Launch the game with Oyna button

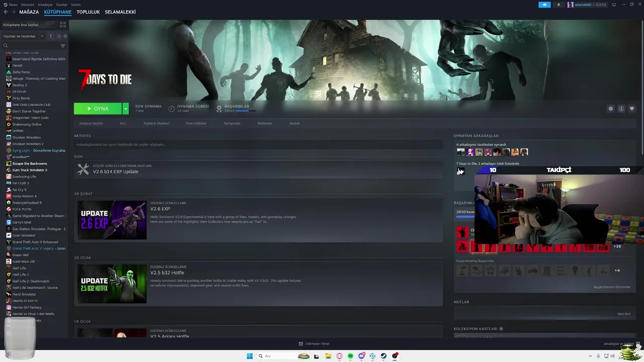click(98, 109)
